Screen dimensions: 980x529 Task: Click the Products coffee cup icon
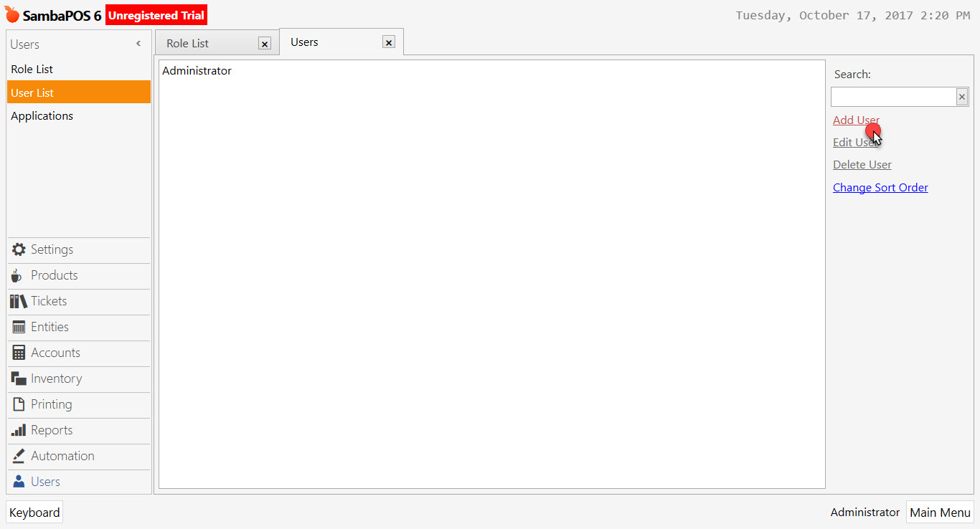coord(17,276)
